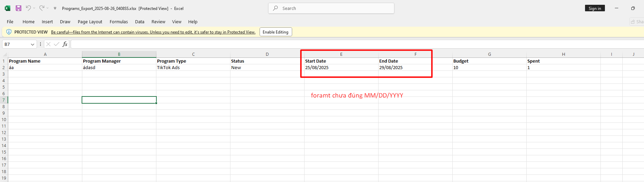Click the Protected View shield icon
This screenshot has width=644, height=182.
[x=9, y=32]
